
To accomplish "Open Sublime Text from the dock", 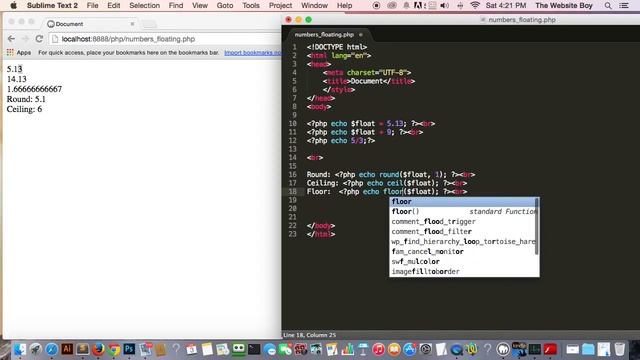I will [82, 349].
